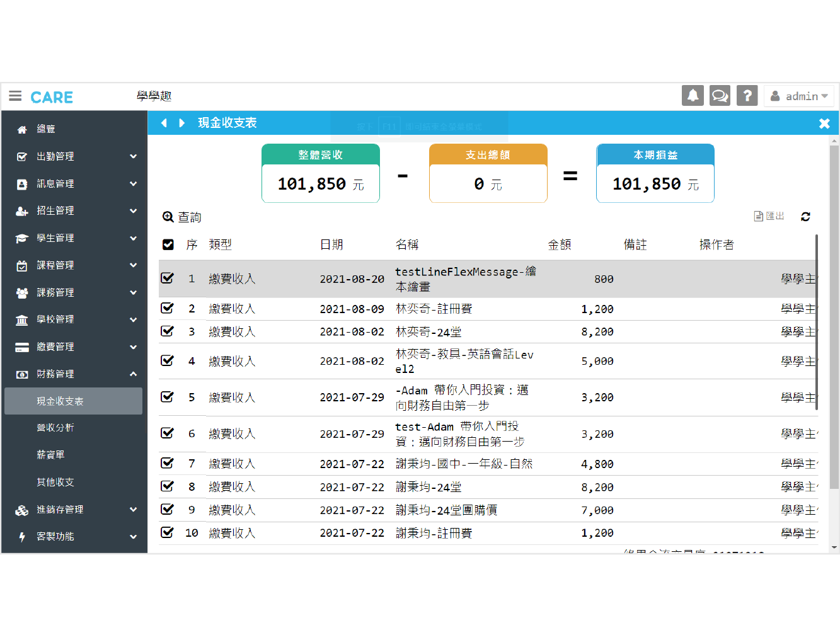Click the CARE logo
Viewport: 840px width, 630px height.
pyautogui.click(x=52, y=98)
